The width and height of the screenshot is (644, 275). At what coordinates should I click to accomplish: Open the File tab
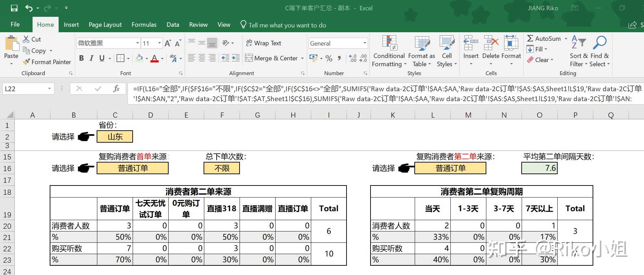[15, 24]
